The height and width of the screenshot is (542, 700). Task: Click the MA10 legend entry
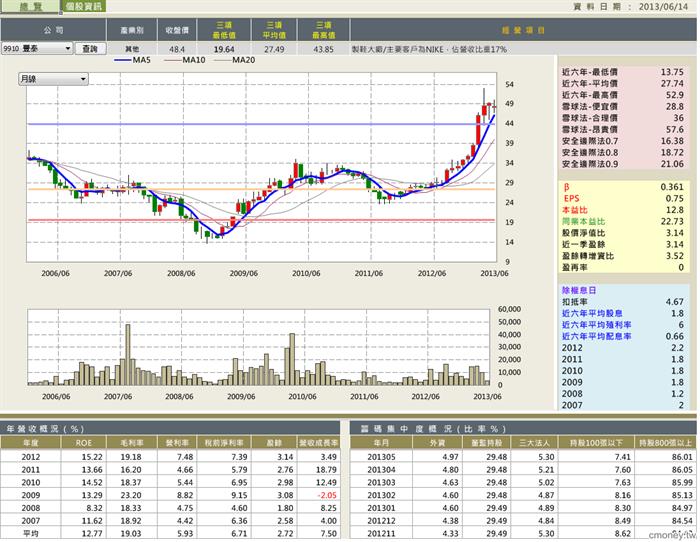185,60
